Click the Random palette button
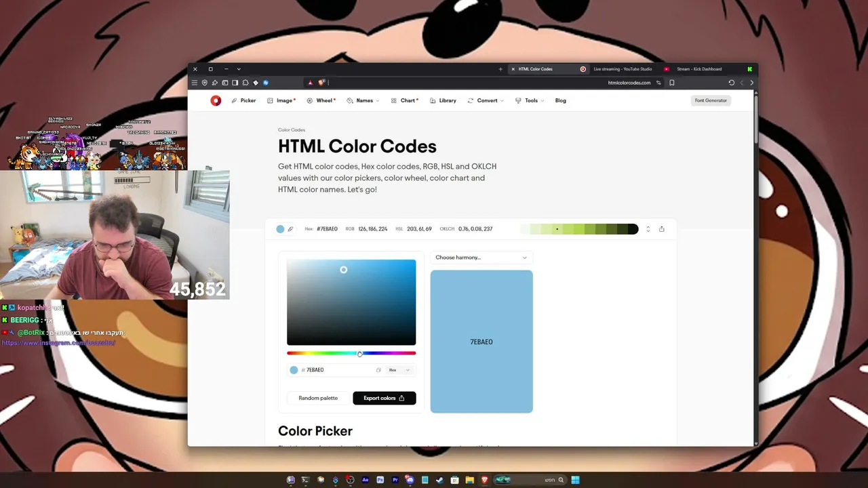 [x=318, y=398]
